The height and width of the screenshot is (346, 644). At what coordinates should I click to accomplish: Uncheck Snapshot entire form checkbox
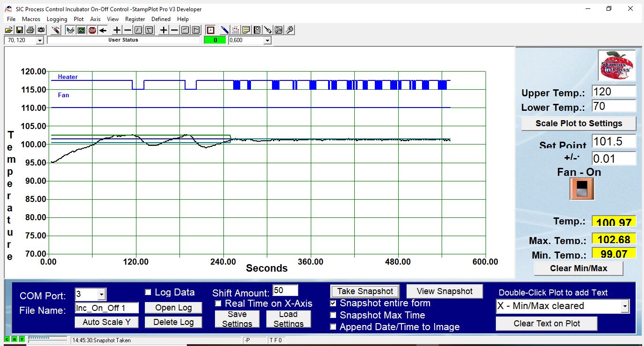pyautogui.click(x=333, y=303)
